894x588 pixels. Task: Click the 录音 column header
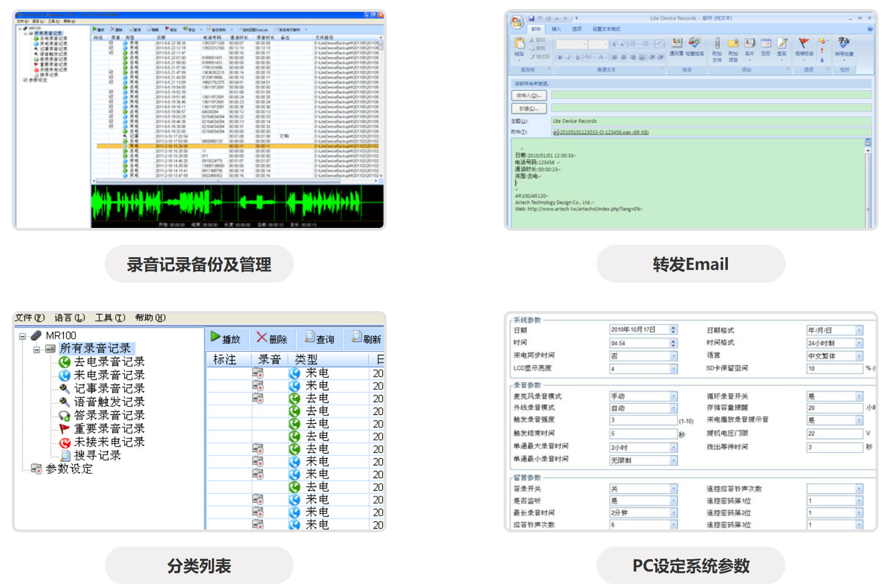[x=269, y=360]
